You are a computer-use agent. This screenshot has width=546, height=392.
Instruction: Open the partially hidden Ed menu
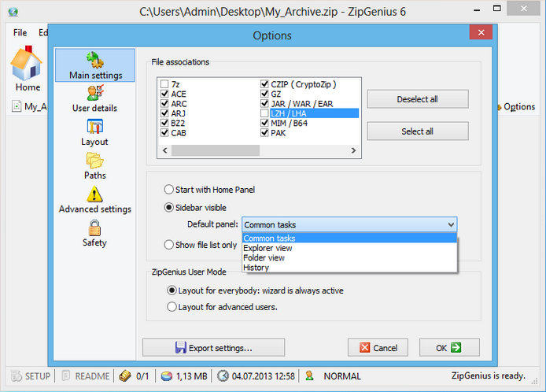point(42,32)
